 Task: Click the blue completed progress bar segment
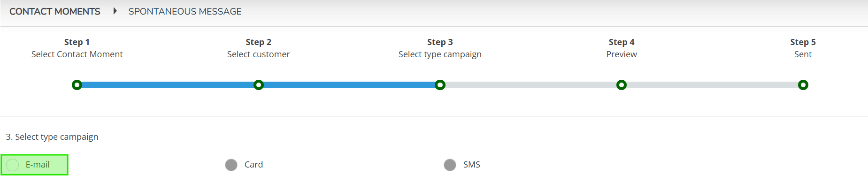[259, 85]
